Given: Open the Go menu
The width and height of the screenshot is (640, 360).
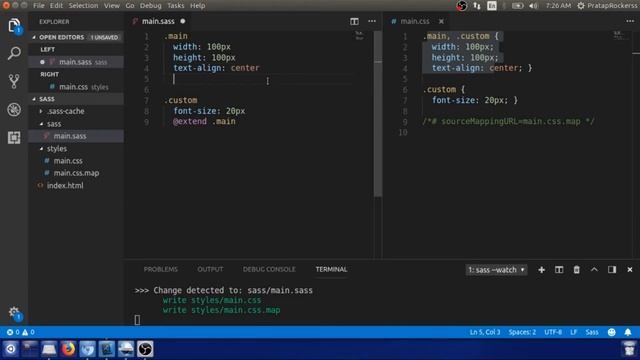Looking at the screenshot, I should [x=130, y=6].
